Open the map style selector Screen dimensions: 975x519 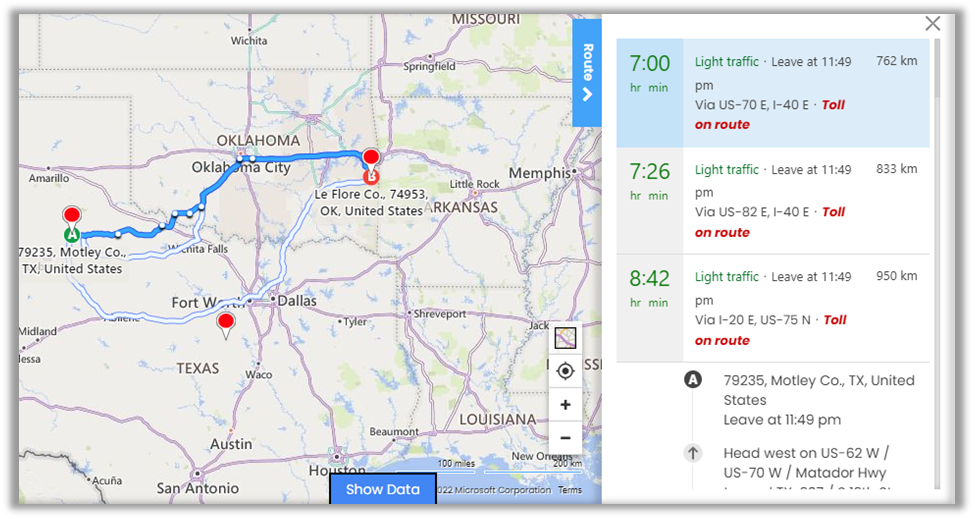pos(565,338)
